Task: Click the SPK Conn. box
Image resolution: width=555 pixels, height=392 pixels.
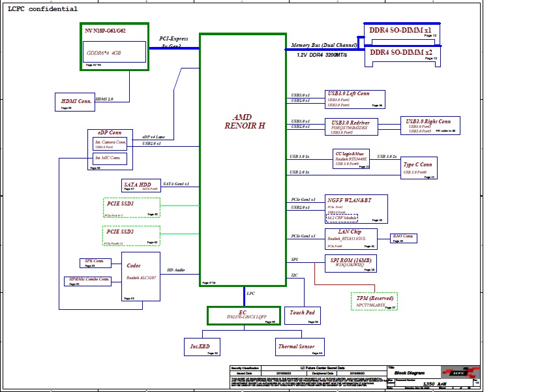Action: (96, 263)
